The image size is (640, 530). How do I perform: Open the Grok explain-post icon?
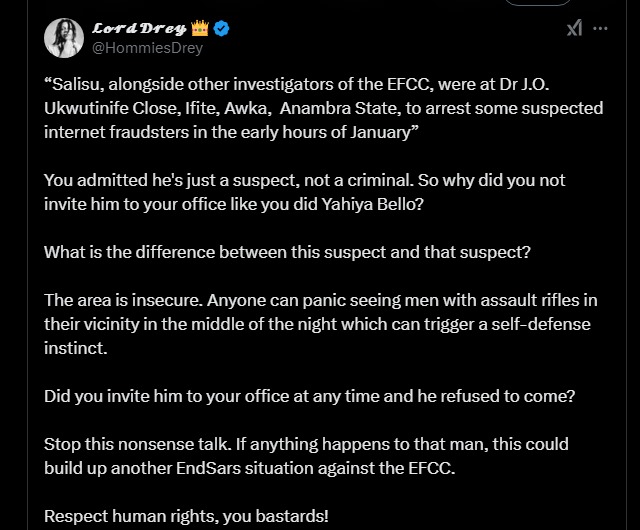[x=574, y=29]
